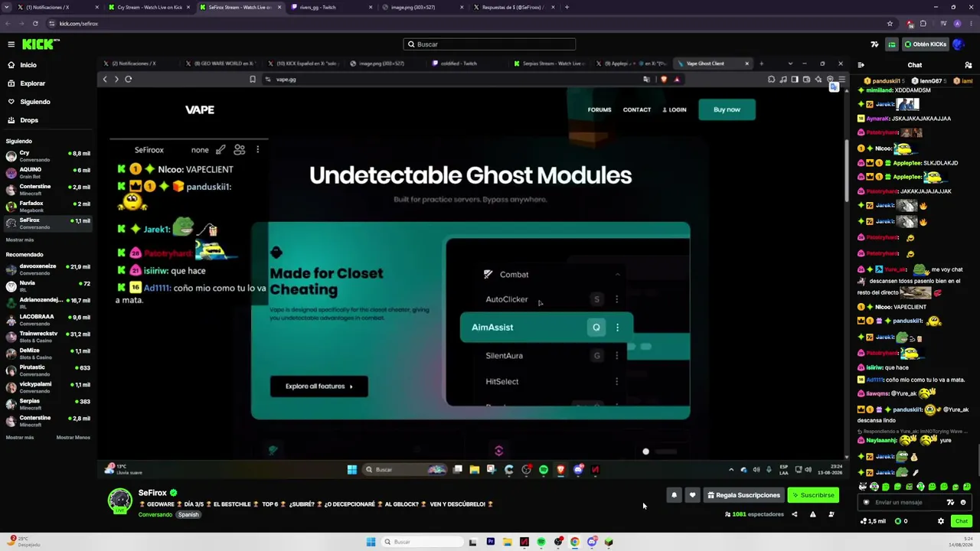Viewport: 980px width, 551px height.
Task: Click the Conversando category link
Action: 156,514
